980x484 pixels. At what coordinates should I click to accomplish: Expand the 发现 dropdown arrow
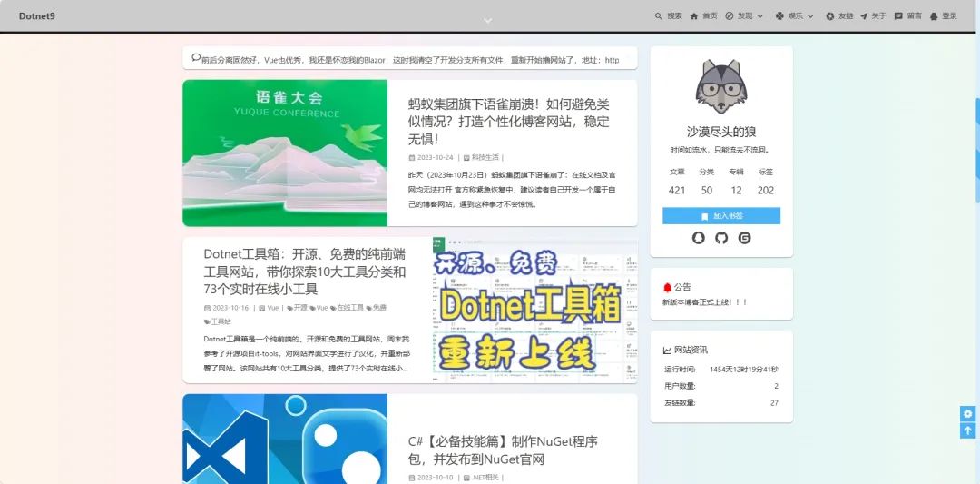click(760, 17)
